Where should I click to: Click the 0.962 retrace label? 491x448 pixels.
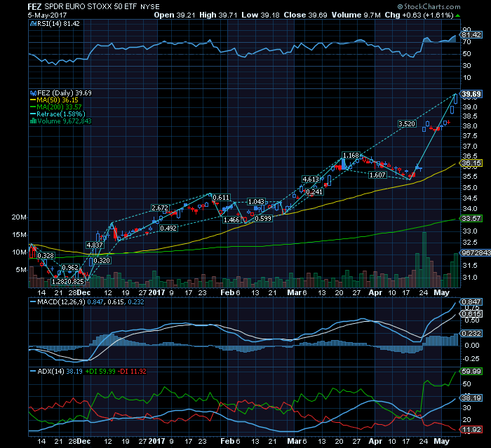[x=70, y=268]
